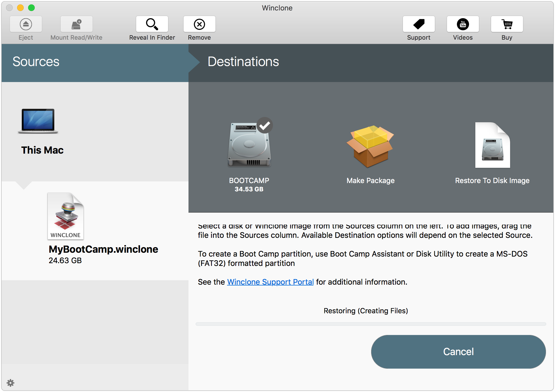Click the green zoom window button
Viewport: 555px width, 392px height.
coord(31,8)
